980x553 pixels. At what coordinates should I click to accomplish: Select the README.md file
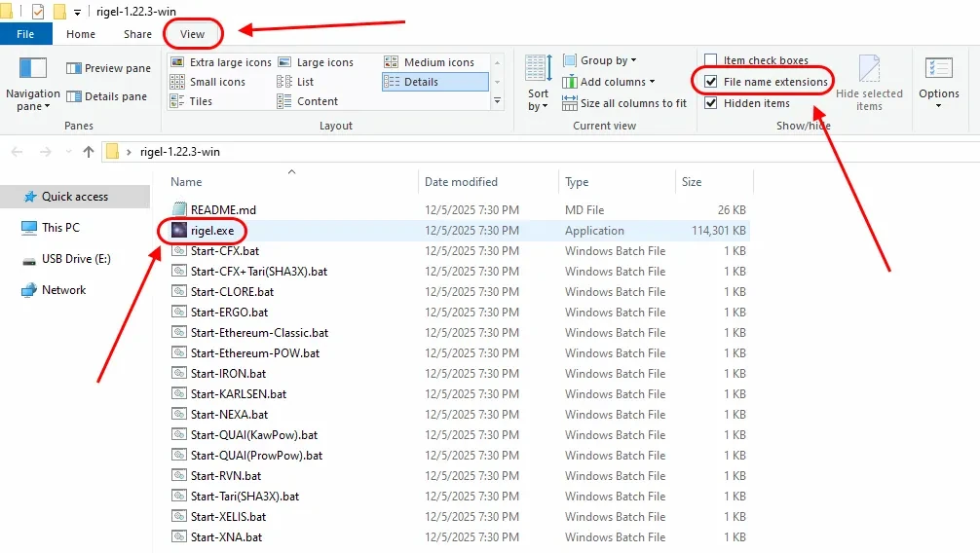[223, 209]
